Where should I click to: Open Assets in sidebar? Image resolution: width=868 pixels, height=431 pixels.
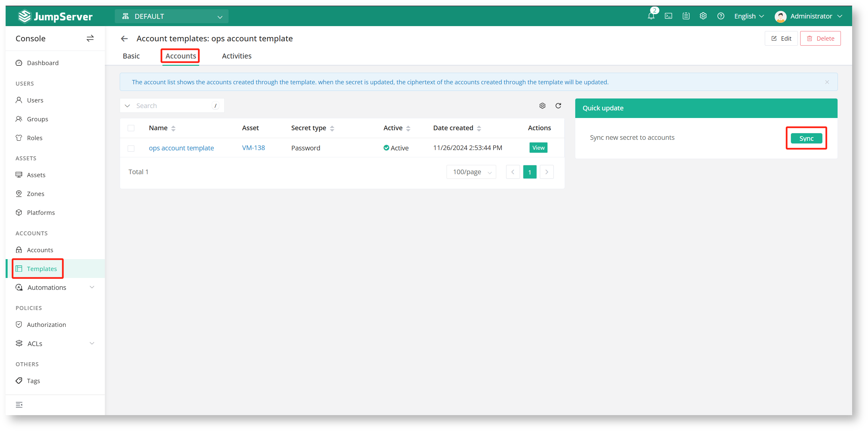tap(55, 175)
